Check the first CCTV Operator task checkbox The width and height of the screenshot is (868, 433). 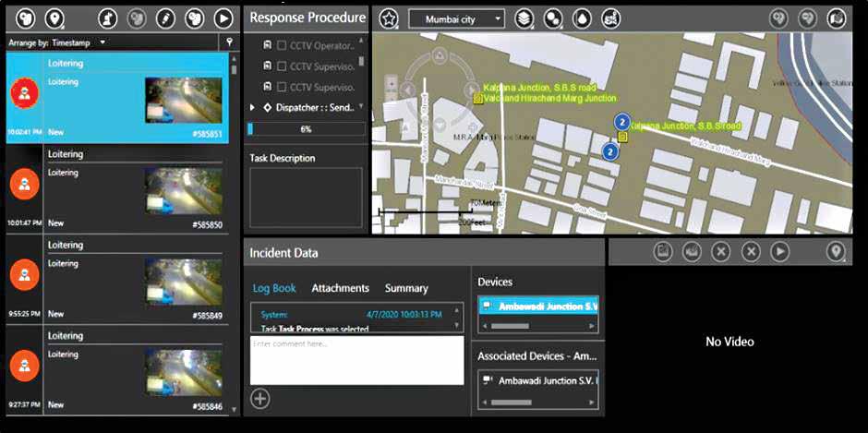point(283,44)
